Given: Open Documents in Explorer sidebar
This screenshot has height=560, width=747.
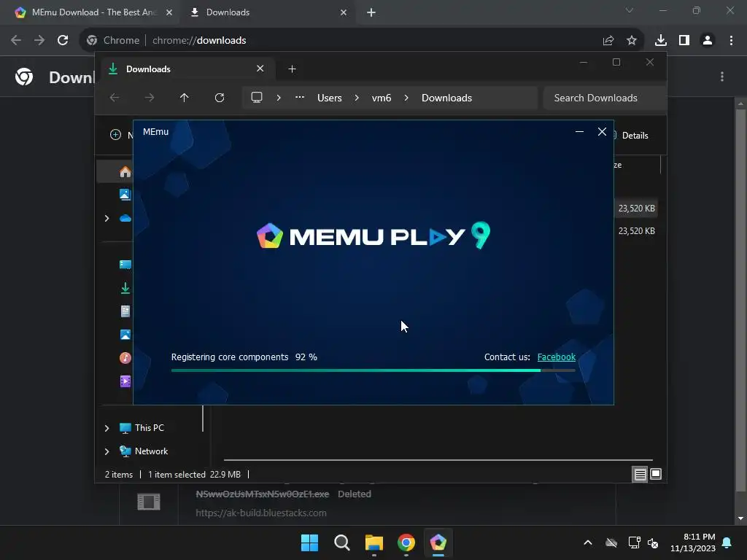Looking at the screenshot, I should coord(125,311).
